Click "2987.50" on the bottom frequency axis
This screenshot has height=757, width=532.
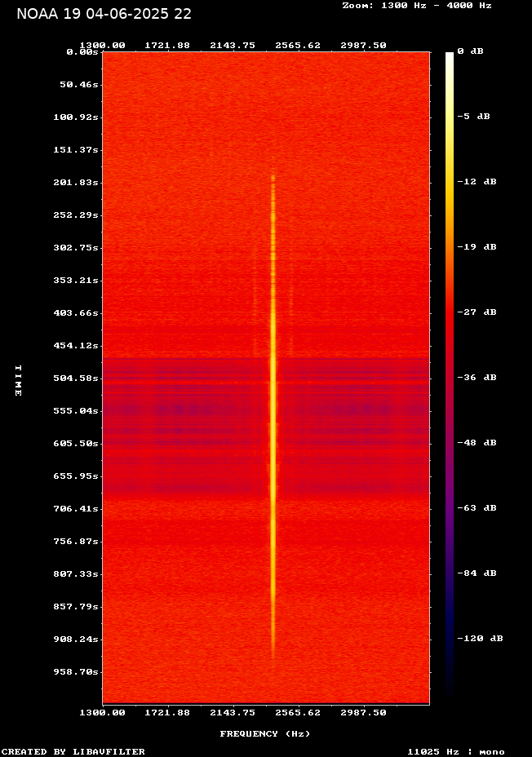363,713
